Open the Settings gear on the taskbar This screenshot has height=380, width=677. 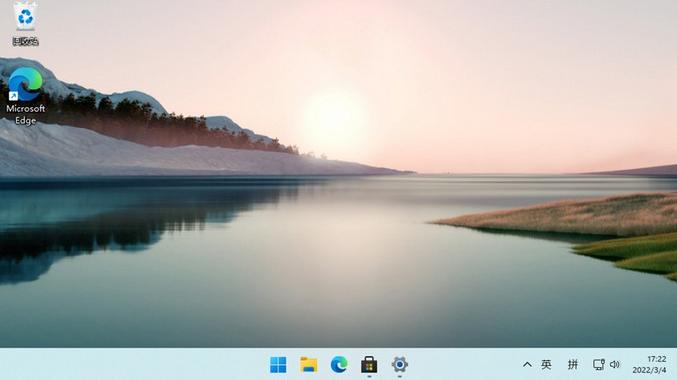coord(399,365)
